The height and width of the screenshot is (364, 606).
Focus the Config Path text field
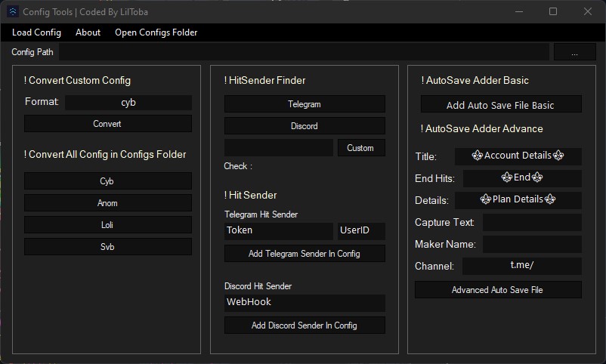(x=304, y=52)
